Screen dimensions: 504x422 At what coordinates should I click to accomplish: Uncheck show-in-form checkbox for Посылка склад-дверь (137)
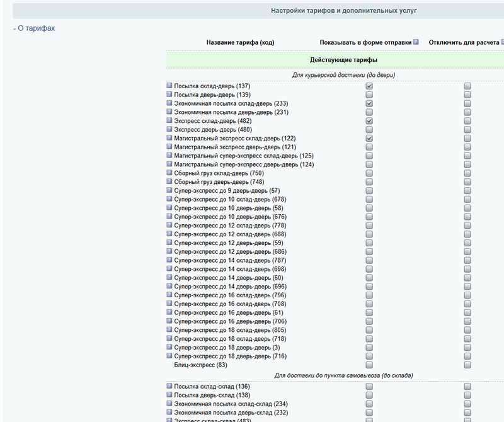(369, 86)
